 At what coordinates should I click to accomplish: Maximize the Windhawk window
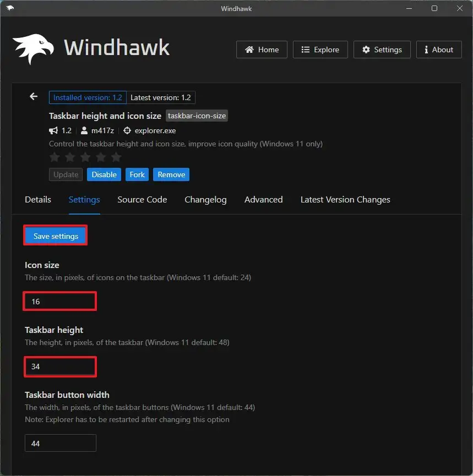[434, 8]
